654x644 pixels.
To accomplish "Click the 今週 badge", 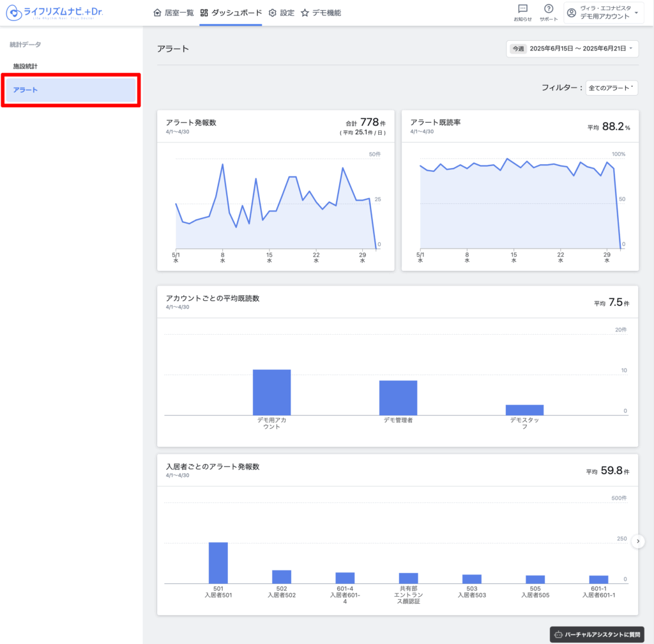I will pos(518,49).
